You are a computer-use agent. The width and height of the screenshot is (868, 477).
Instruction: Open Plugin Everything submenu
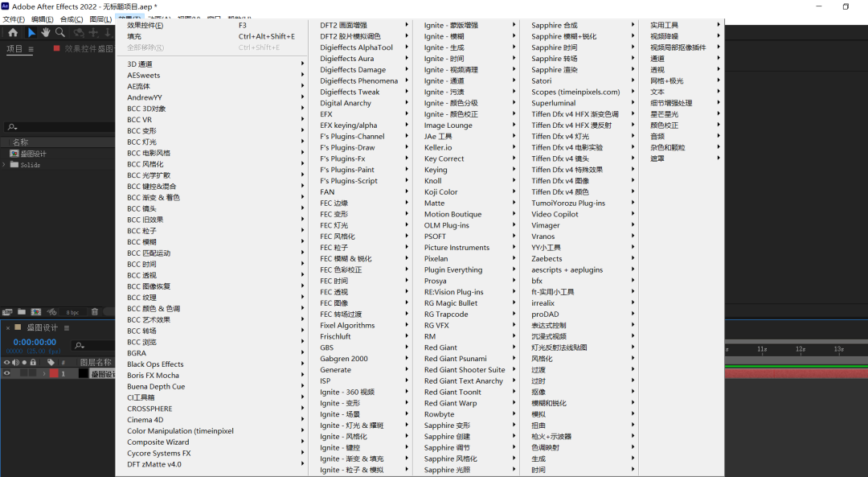(466, 269)
